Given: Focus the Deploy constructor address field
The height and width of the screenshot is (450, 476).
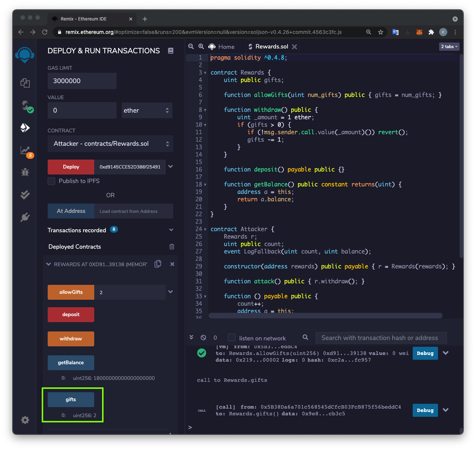Looking at the screenshot, I should tap(130, 167).
